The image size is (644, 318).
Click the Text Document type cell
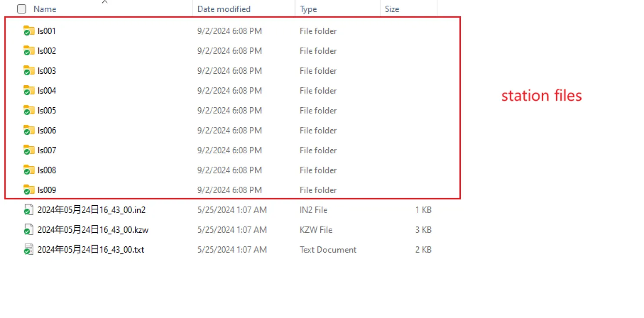pyautogui.click(x=328, y=249)
